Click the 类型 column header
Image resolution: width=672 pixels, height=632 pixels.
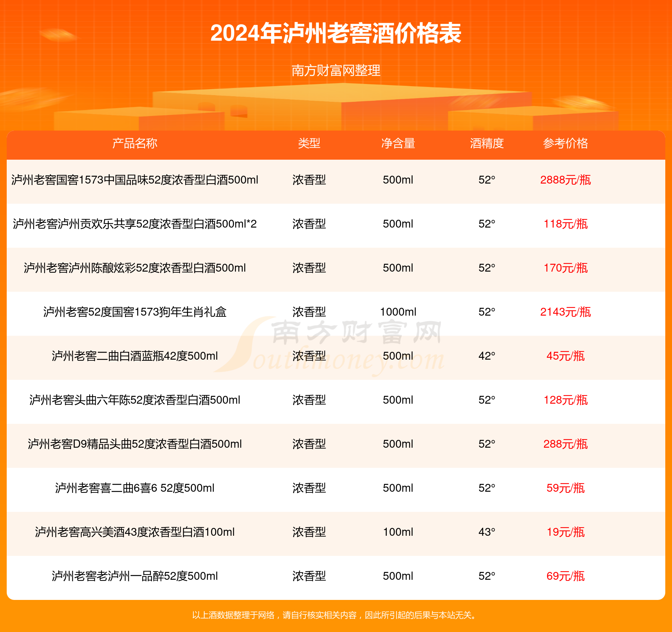point(309,143)
